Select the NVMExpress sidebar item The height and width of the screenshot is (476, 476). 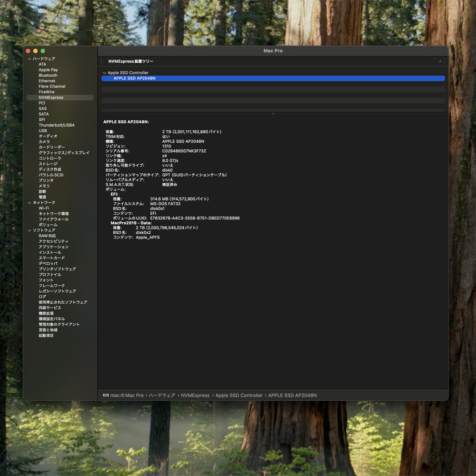pos(60,98)
